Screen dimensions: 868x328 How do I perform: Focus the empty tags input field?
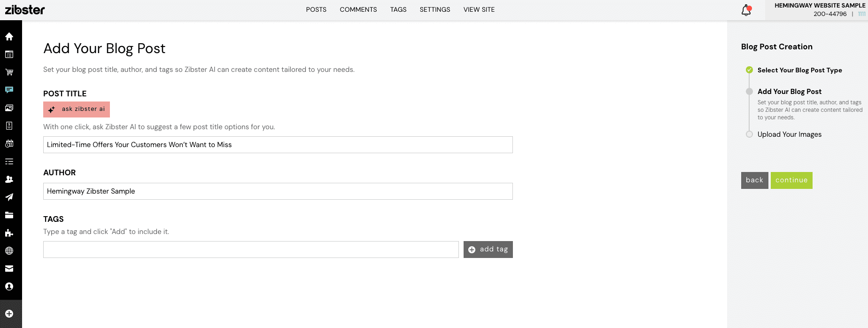[251, 250]
